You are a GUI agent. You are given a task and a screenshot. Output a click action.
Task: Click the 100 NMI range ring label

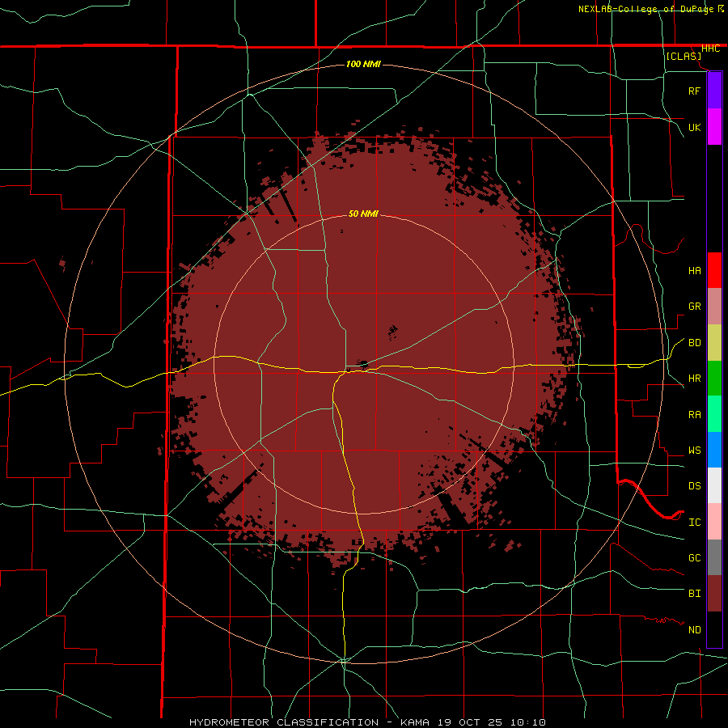363,64
